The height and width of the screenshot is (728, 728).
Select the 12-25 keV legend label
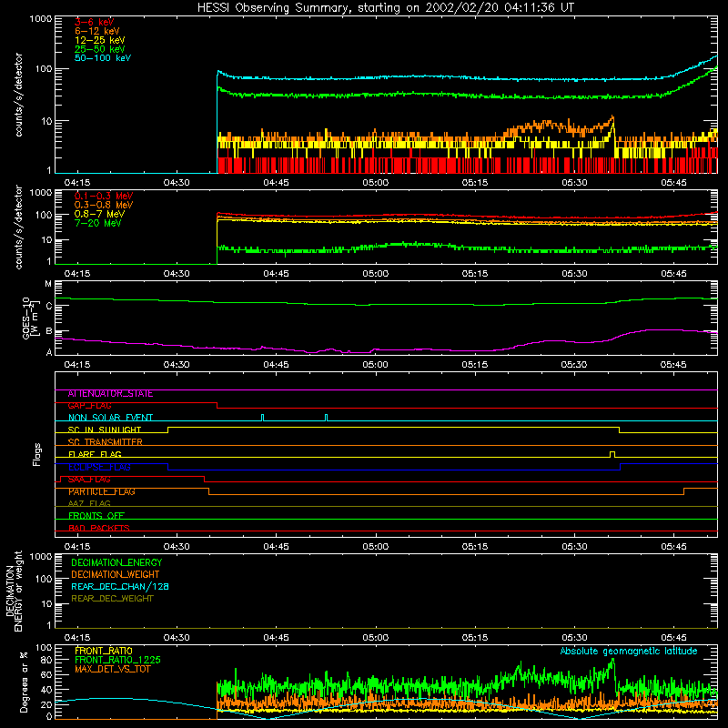point(100,40)
